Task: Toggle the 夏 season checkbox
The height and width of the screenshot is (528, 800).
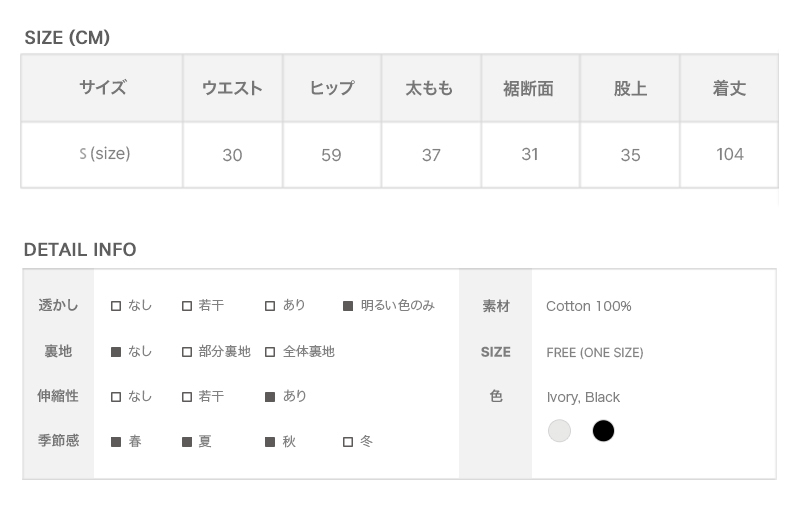Action: click(187, 442)
